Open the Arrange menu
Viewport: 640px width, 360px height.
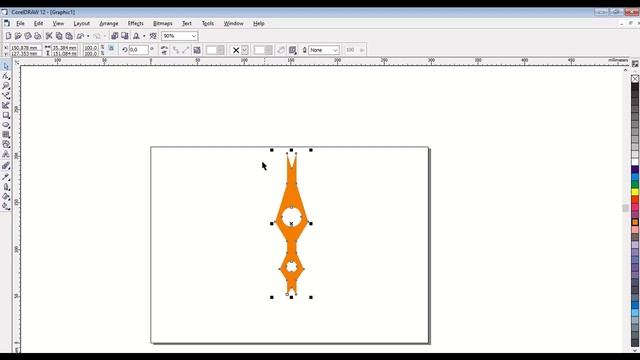[109, 23]
